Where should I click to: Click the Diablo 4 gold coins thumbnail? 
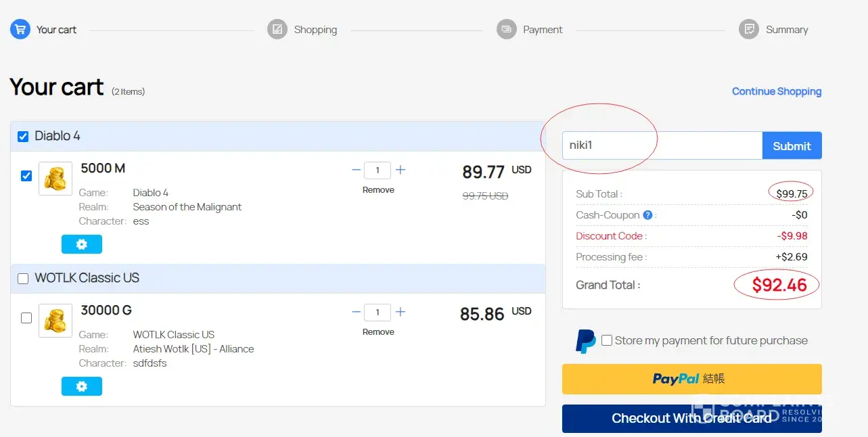pyautogui.click(x=55, y=179)
